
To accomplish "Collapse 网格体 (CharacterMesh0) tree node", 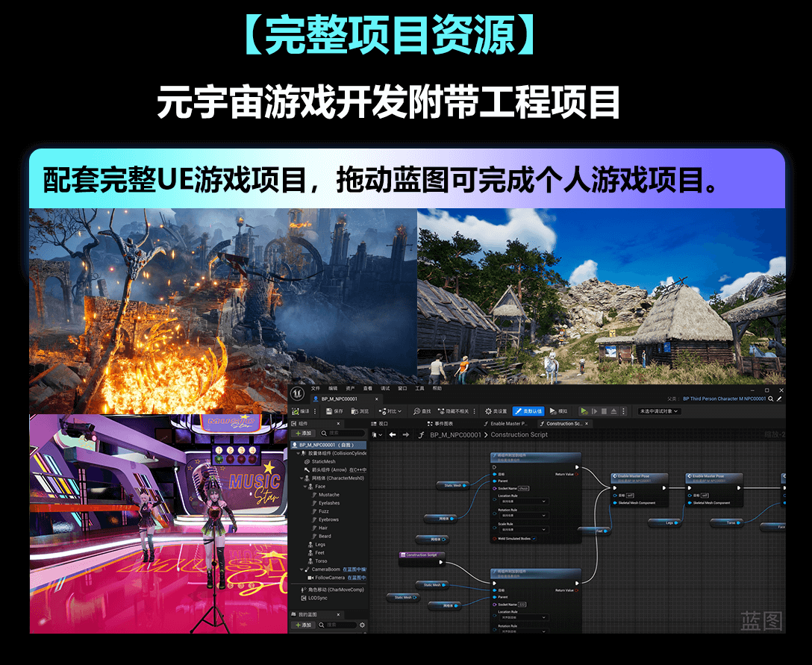I will pyautogui.click(x=302, y=478).
